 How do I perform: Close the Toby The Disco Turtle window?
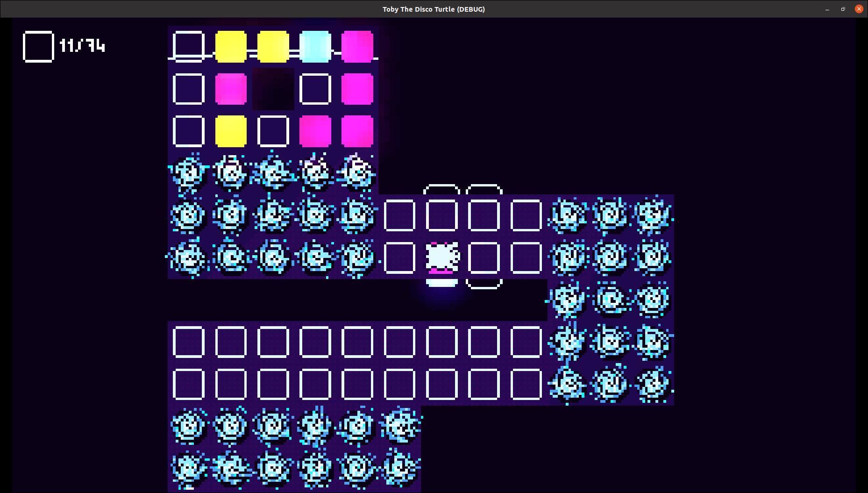tap(859, 9)
